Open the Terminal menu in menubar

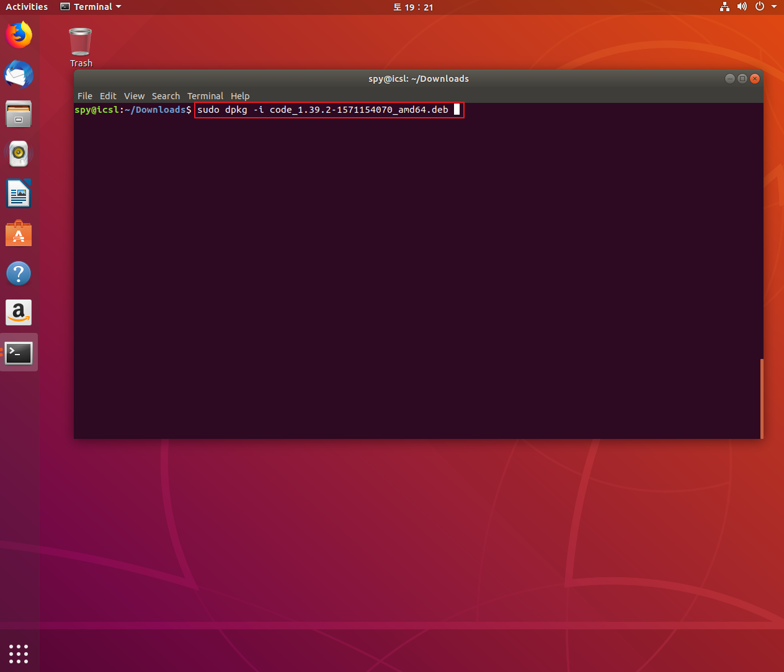coord(205,96)
